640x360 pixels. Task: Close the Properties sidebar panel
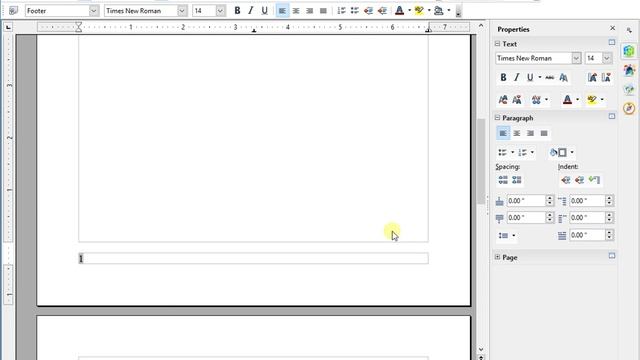[x=612, y=28]
